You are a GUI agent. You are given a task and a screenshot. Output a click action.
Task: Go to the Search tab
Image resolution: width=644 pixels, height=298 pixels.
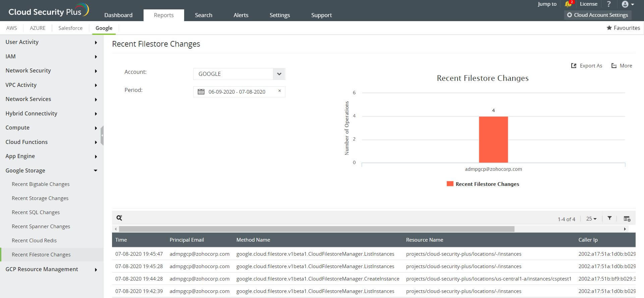pos(204,15)
